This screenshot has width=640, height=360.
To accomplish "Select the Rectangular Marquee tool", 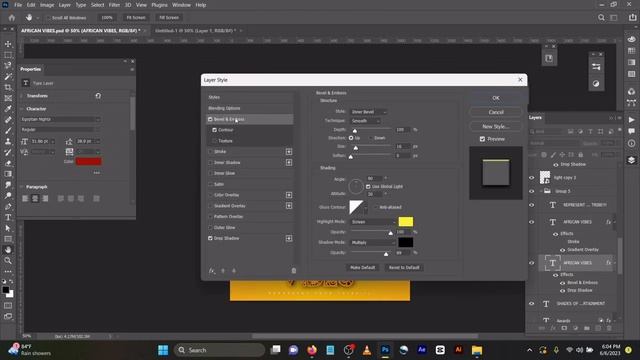I will tap(8, 55).
